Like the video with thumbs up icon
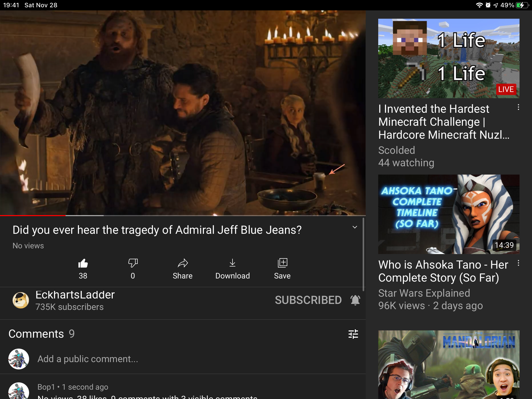Image resolution: width=532 pixels, height=399 pixels. [83, 263]
